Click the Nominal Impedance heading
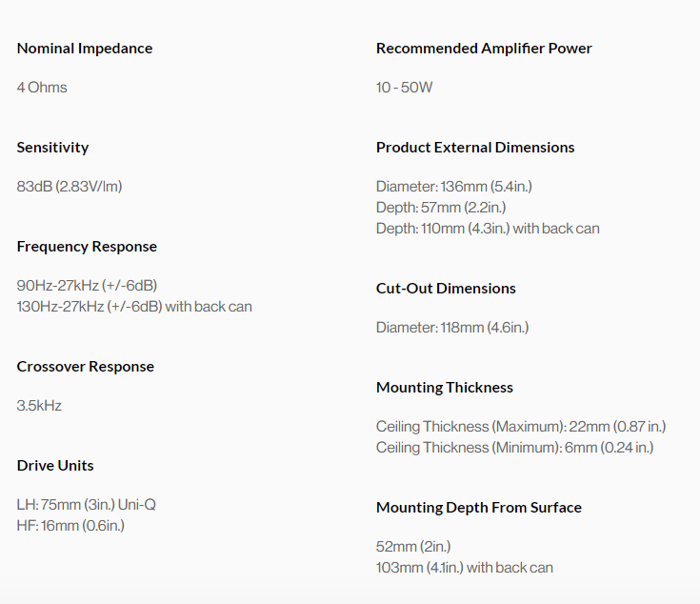700x604 pixels. (x=85, y=49)
